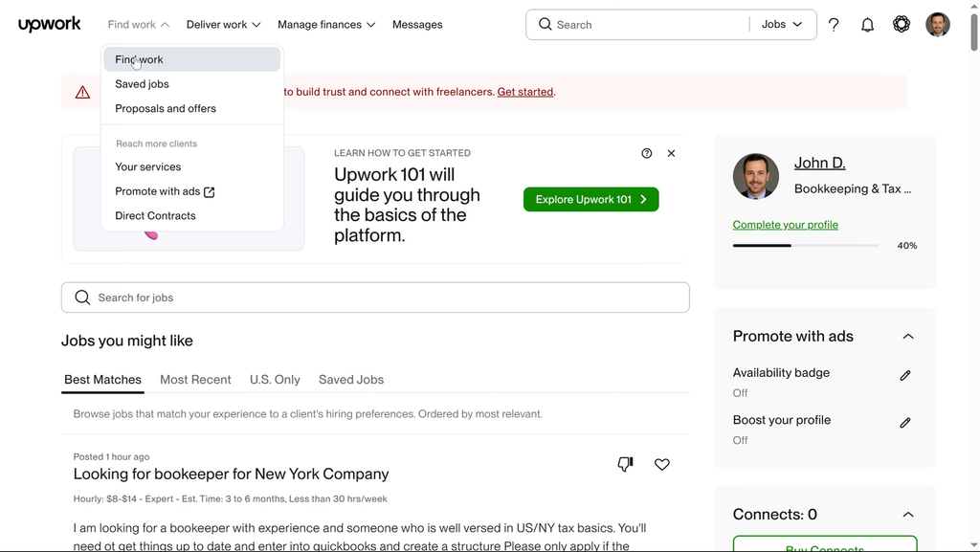Save the job with the heart icon
This screenshot has width=980, height=552.
pos(661,464)
